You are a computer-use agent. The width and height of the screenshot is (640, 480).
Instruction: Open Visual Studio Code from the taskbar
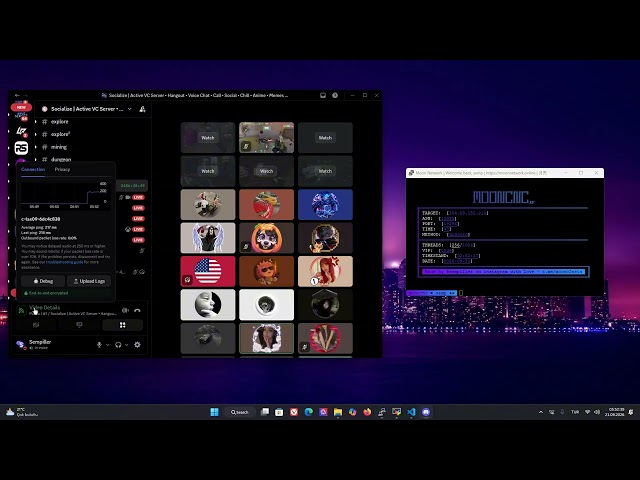tap(411, 412)
